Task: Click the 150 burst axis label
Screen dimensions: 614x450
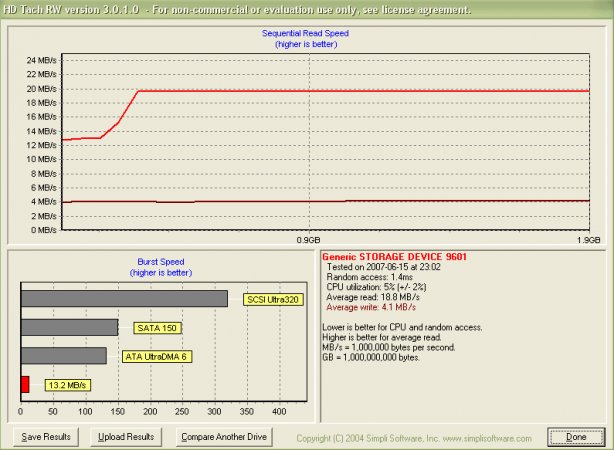Action: [x=117, y=412]
